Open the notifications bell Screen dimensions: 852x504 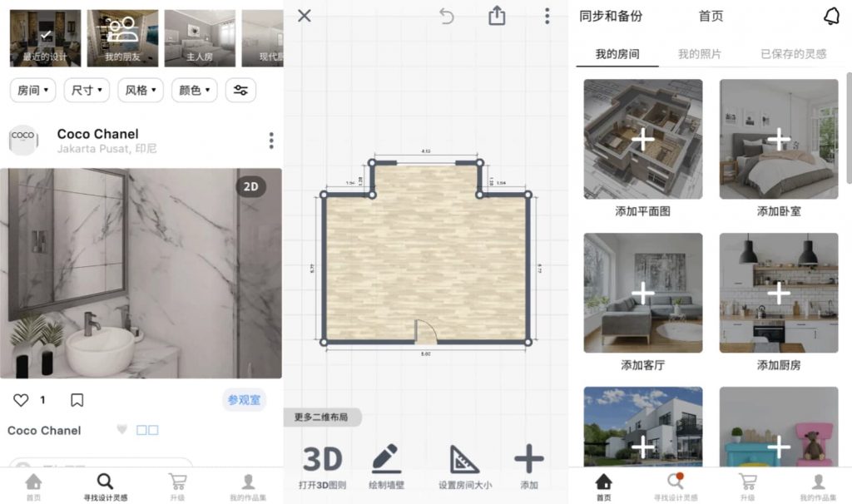click(x=832, y=16)
